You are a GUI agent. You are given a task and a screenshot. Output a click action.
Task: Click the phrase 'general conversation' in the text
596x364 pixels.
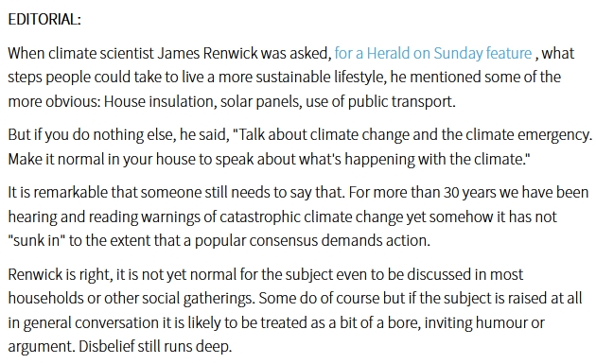(91, 323)
